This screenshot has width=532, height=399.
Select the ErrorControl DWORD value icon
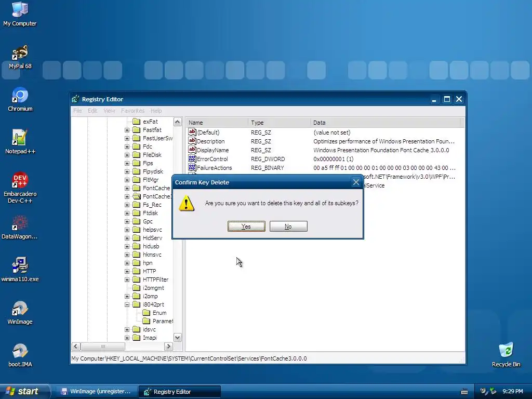(x=192, y=158)
